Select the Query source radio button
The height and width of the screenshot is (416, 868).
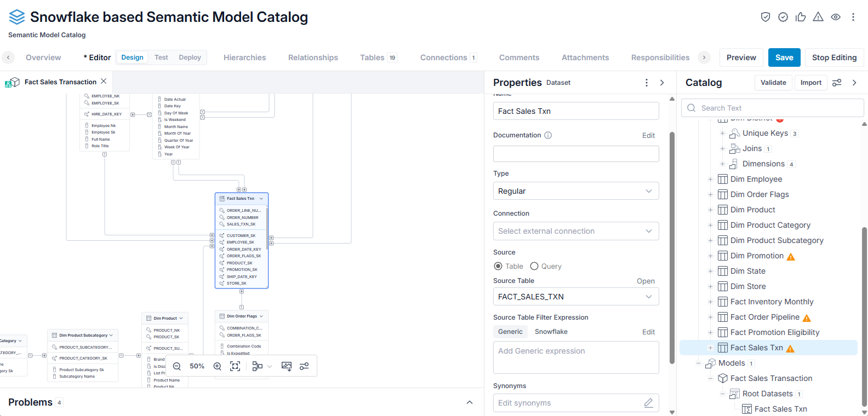click(x=534, y=266)
